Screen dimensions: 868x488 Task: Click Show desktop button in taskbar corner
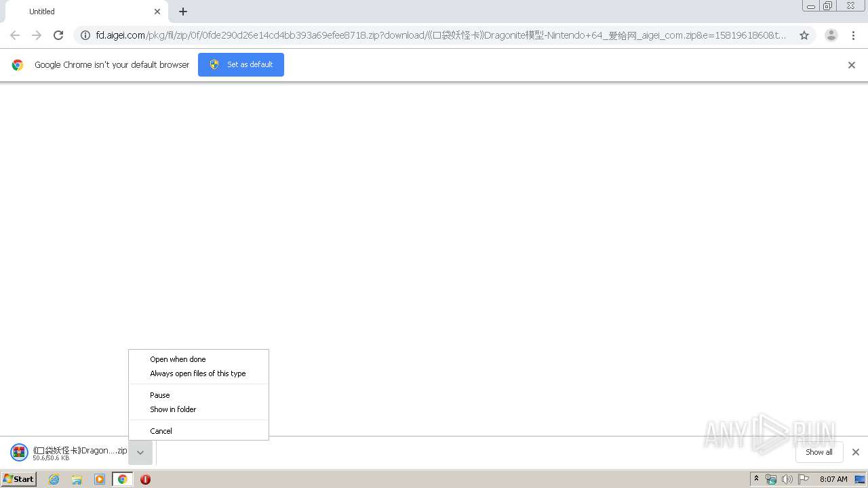[x=860, y=479]
